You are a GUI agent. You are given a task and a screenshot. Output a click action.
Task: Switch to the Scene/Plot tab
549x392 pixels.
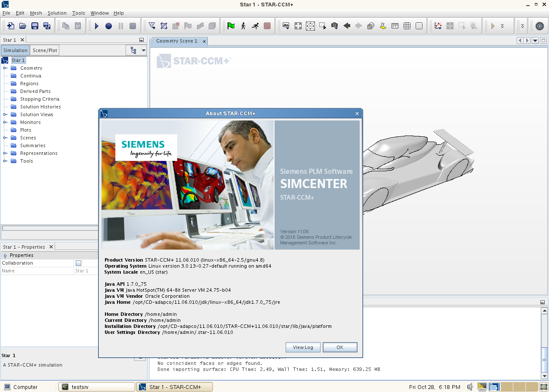[45, 50]
